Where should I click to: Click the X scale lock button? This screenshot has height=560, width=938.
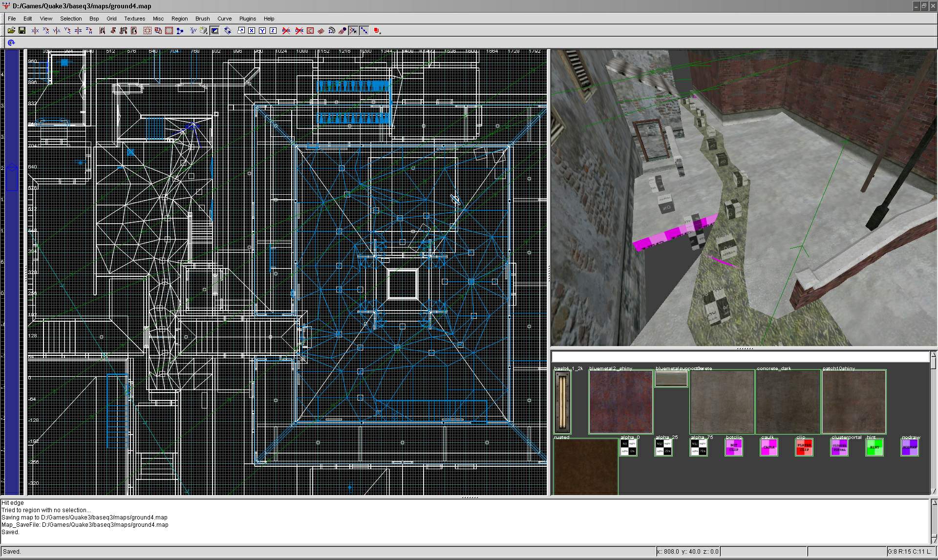coord(252,30)
